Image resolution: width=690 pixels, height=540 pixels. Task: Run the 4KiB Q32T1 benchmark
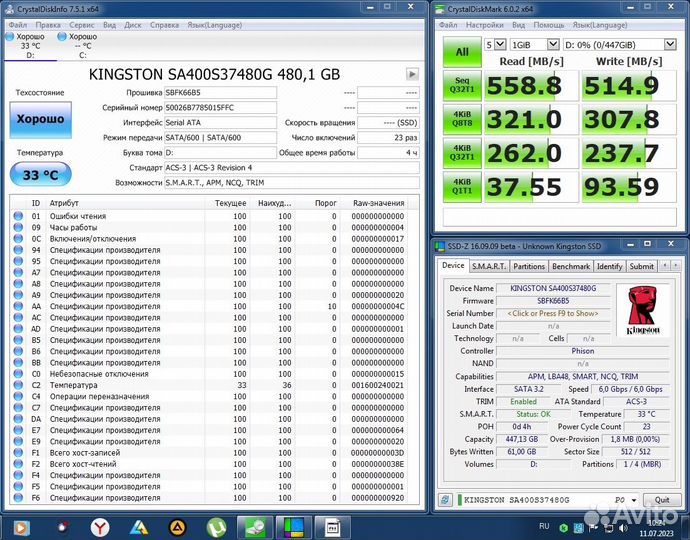click(462, 153)
